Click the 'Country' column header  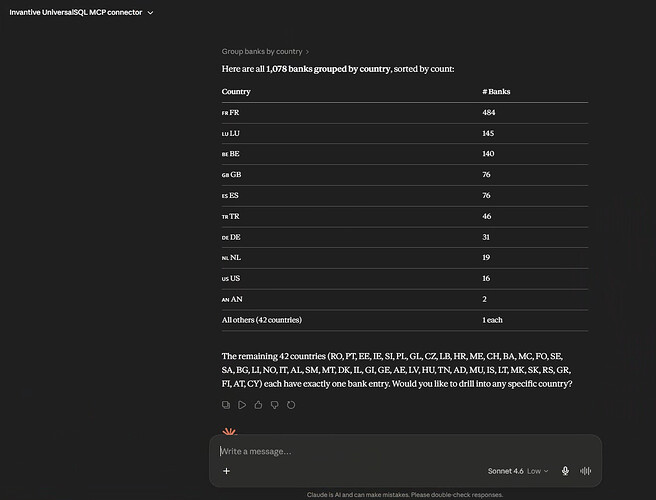pos(236,92)
